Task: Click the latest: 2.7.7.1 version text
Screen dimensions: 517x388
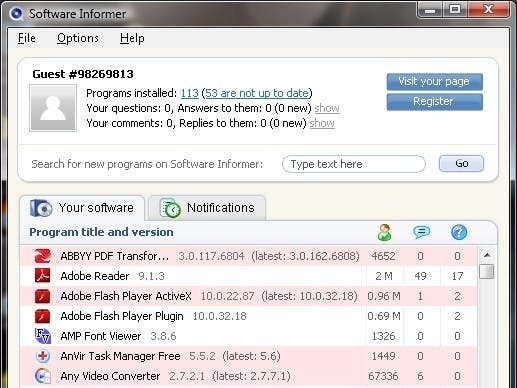Action: tap(251, 376)
